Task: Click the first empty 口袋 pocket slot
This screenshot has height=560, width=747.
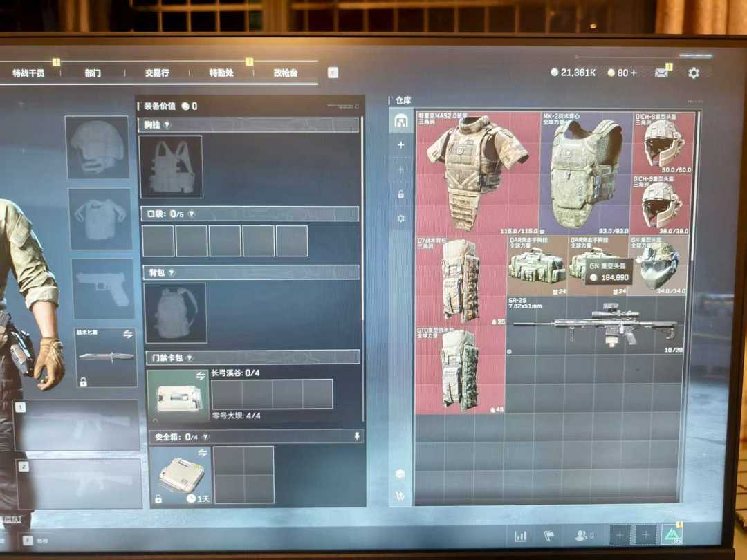Action: click(158, 241)
